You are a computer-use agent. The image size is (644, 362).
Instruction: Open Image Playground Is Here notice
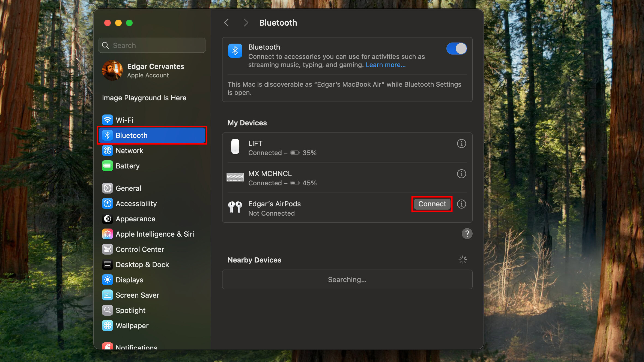tap(144, 98)
